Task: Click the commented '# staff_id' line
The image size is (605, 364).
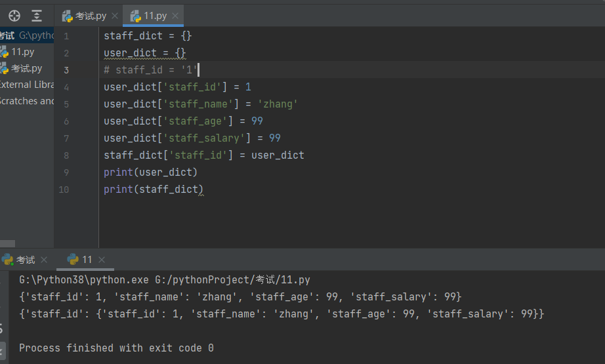Action: [x=150, y=70]
